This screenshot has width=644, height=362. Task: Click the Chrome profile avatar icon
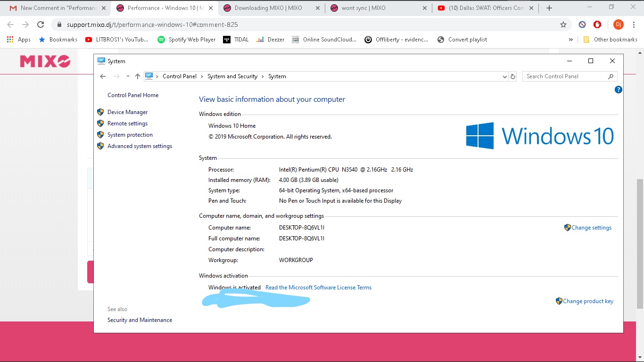point(618,25)
